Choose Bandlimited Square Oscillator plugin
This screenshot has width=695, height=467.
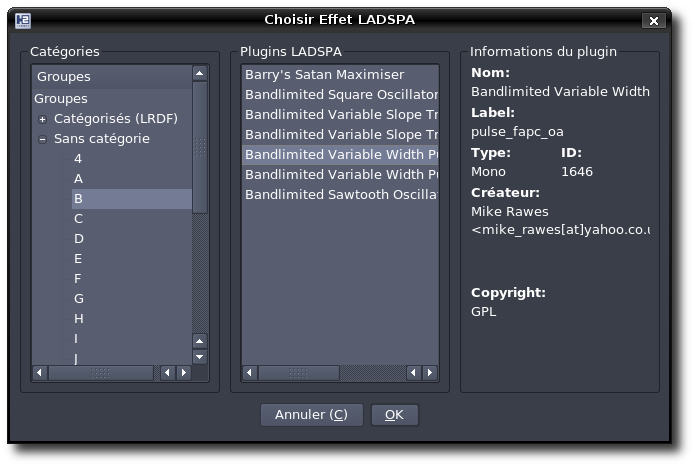(340, 95)
